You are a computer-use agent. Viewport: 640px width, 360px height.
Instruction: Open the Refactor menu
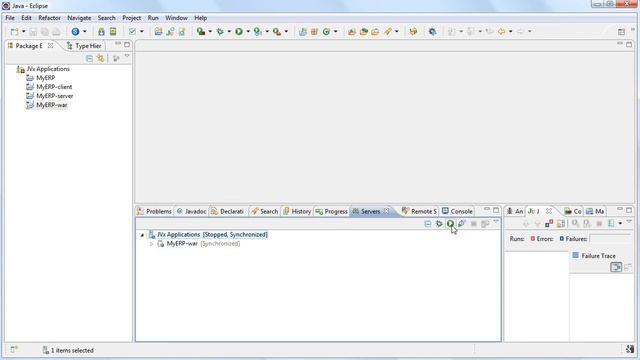[49, 18]
